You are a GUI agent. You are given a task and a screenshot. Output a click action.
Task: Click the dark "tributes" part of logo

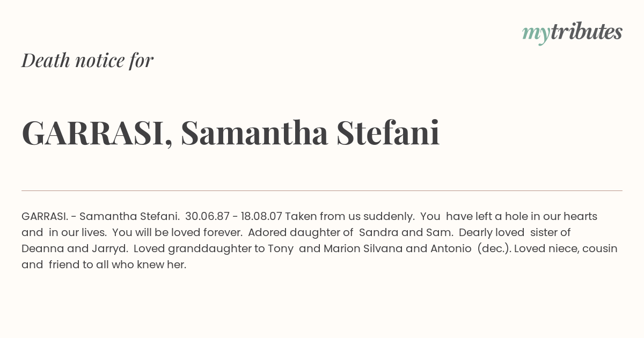click(x=587, y=32)
